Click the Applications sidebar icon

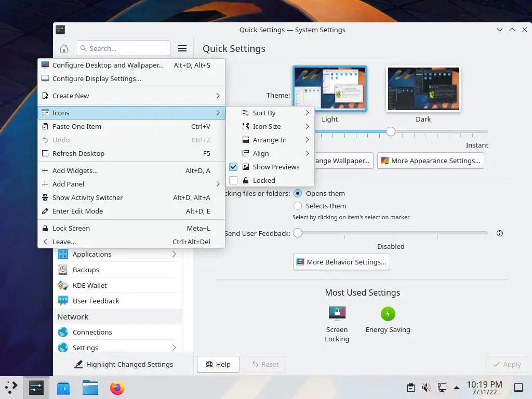point(63,254)
